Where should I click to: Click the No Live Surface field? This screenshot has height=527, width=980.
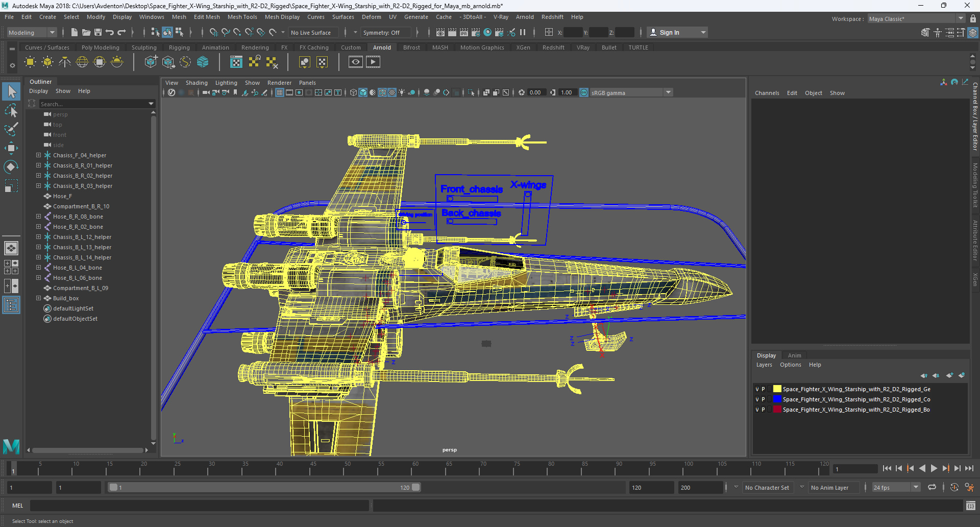(x=313, y=32)
